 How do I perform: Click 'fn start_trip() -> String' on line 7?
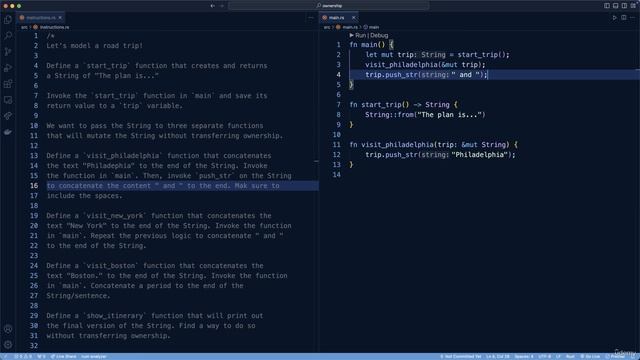point(399,105)
